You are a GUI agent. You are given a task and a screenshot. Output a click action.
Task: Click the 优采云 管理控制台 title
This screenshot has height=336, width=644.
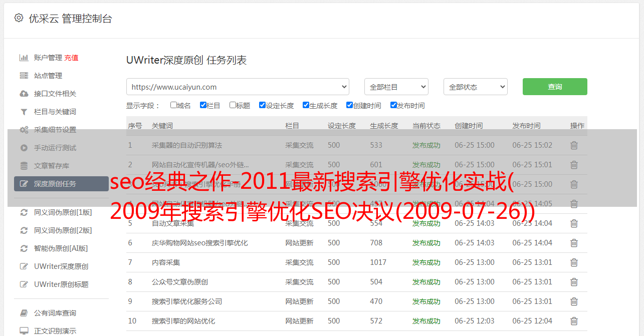70,19
